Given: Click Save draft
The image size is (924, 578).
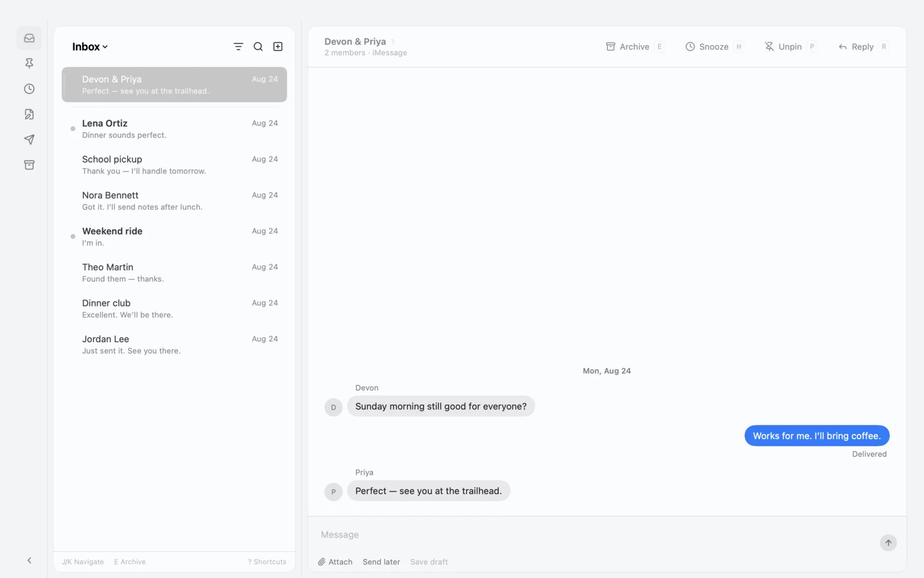Looking at the screenshot, I should [x=429, y=562].
